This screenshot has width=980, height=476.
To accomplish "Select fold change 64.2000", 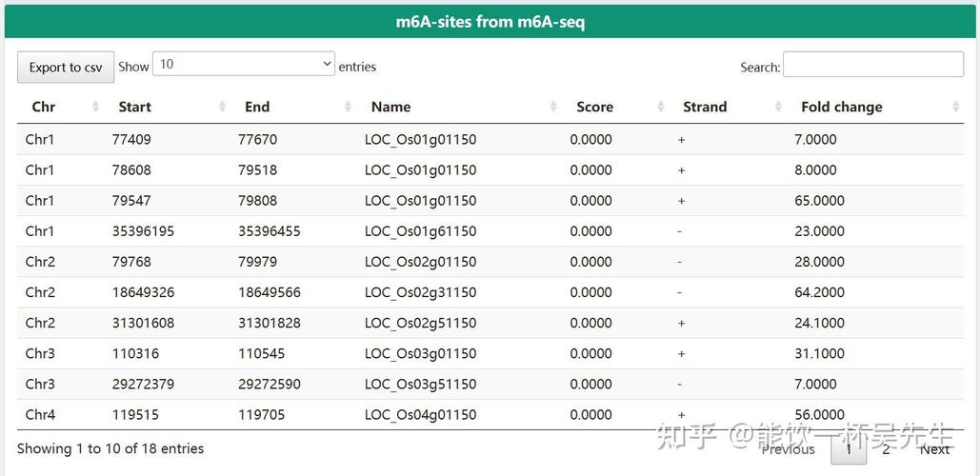I will pyautogui.click(x=819, y=292).
